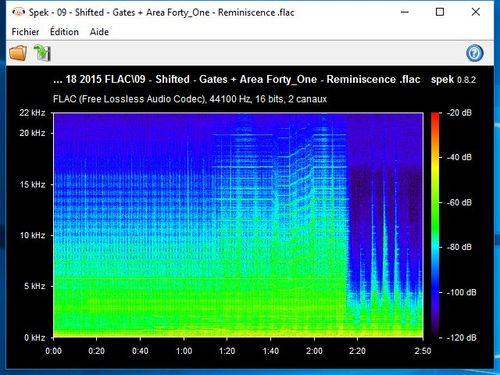This screenshot has height=375, width=500.
Task: Click inside the spectrogram plot area
Action: click(238, 225)
